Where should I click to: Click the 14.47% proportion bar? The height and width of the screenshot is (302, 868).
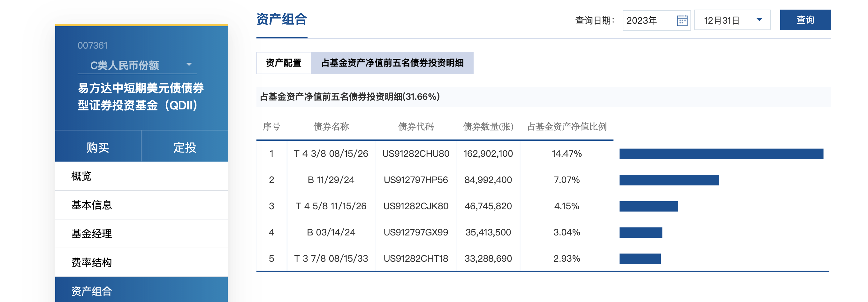(721, 154)
